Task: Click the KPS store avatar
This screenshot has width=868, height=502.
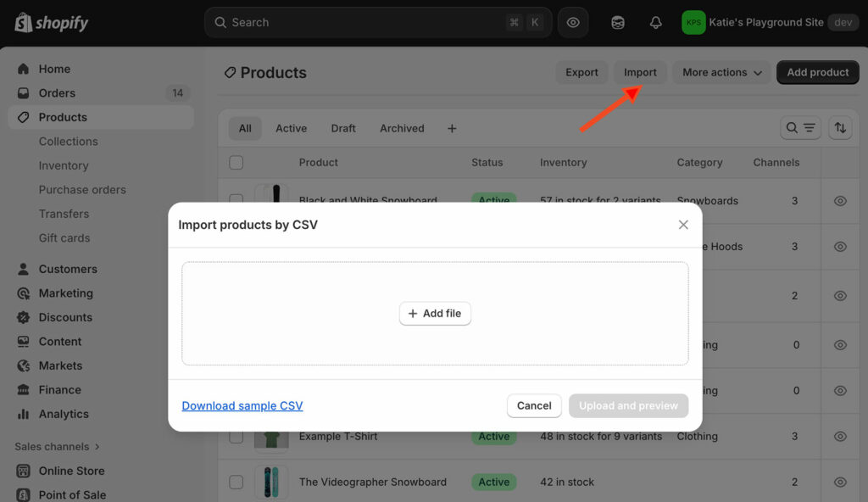Action: pyautogui.click(x=693, y=23)
